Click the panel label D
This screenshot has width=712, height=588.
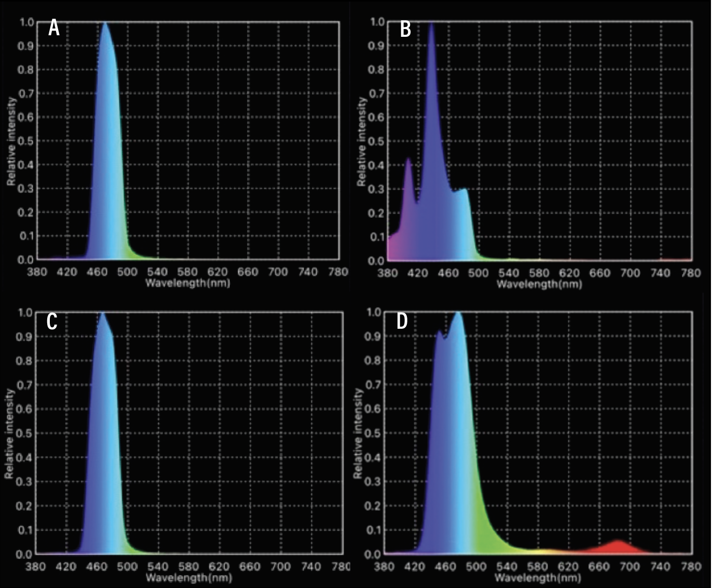(x=402, y=321)
